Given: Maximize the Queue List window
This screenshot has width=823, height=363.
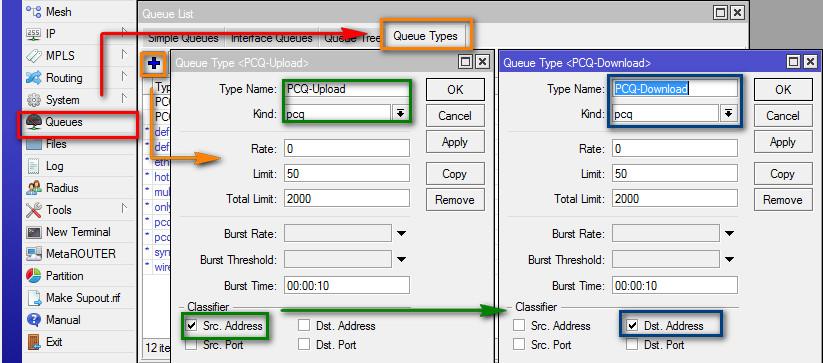Looking at the screenshot, I should (x=721, y=13).
